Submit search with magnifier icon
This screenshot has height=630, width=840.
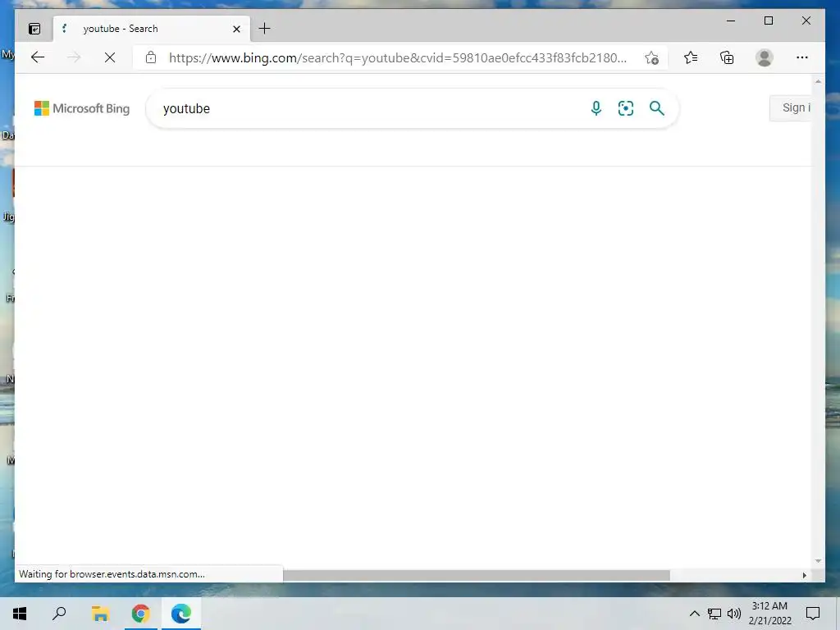[657, 108]
